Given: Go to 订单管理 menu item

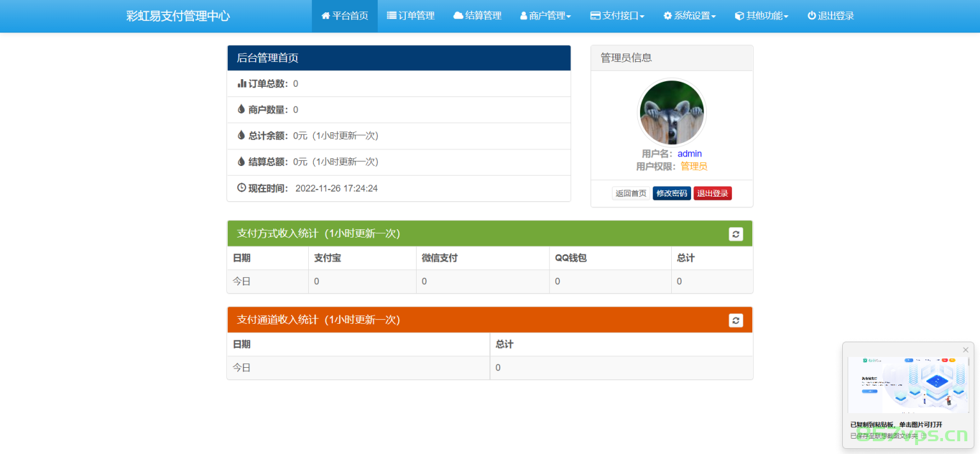Looking at the screenshot, I should [411, 16].
